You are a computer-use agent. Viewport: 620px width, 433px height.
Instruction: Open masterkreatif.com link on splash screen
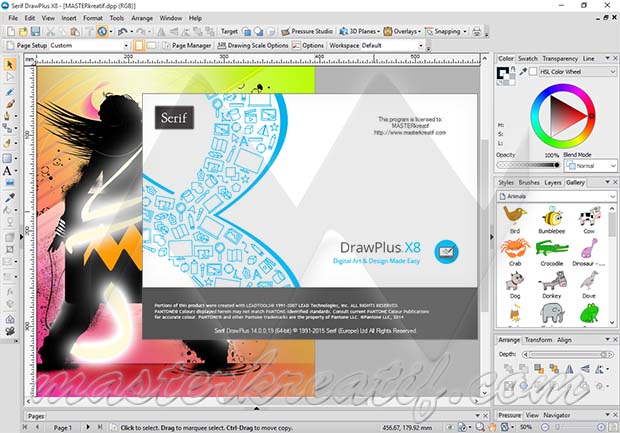click(x=410, y=132)
